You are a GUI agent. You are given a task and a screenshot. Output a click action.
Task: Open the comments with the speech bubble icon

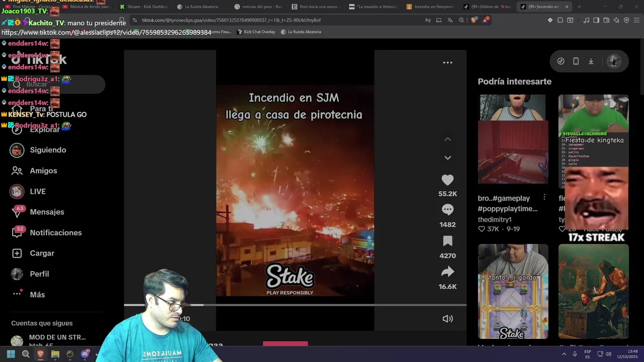(447, 210)
